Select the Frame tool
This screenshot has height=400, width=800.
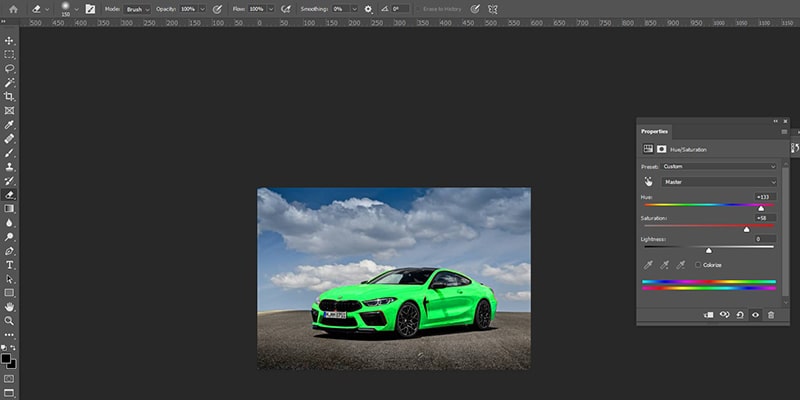(9, 111)
